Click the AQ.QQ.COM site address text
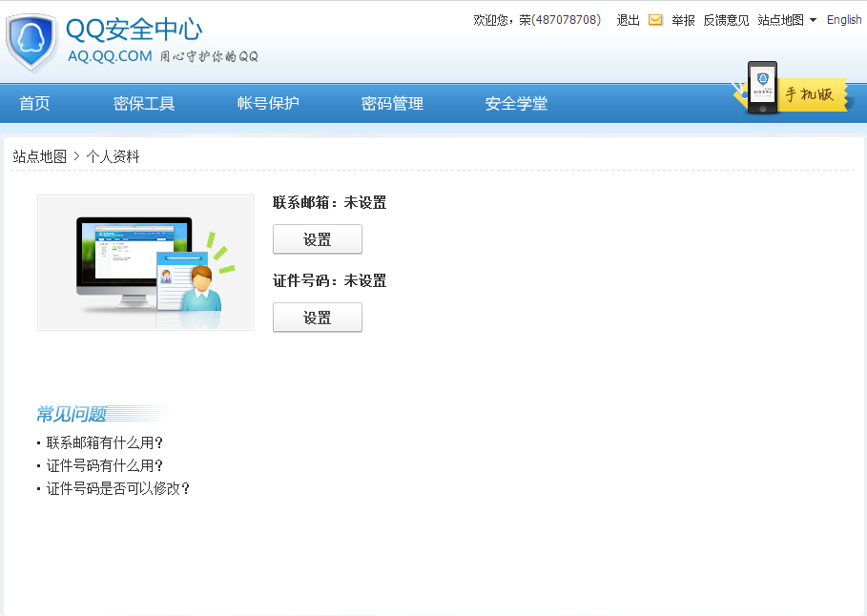 110,56
